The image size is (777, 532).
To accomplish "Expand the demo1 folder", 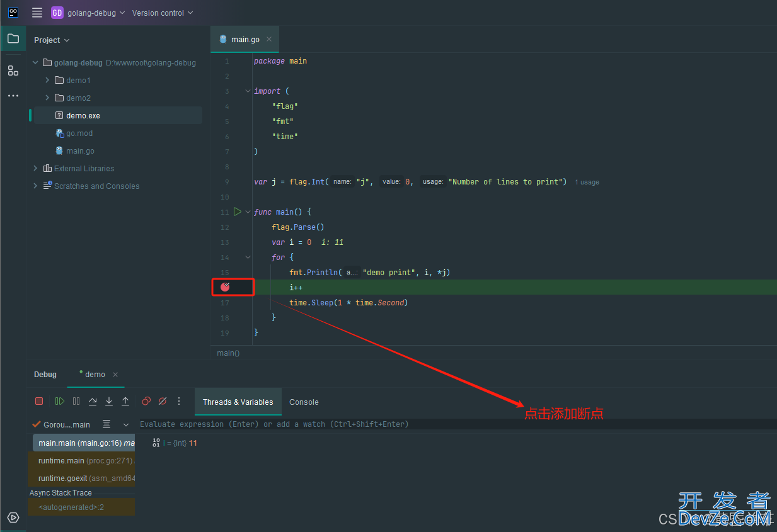I will click(x=47, y=81).
